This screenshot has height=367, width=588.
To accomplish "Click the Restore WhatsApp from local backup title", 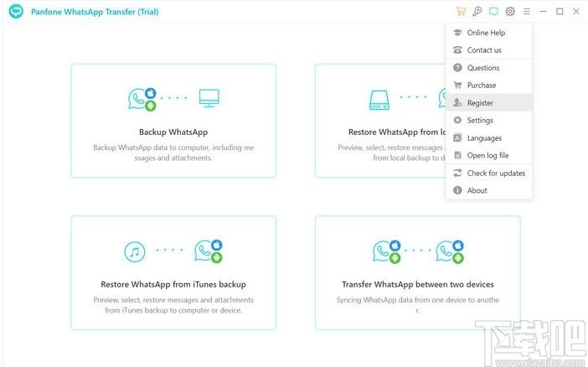I will click(397, 132).
